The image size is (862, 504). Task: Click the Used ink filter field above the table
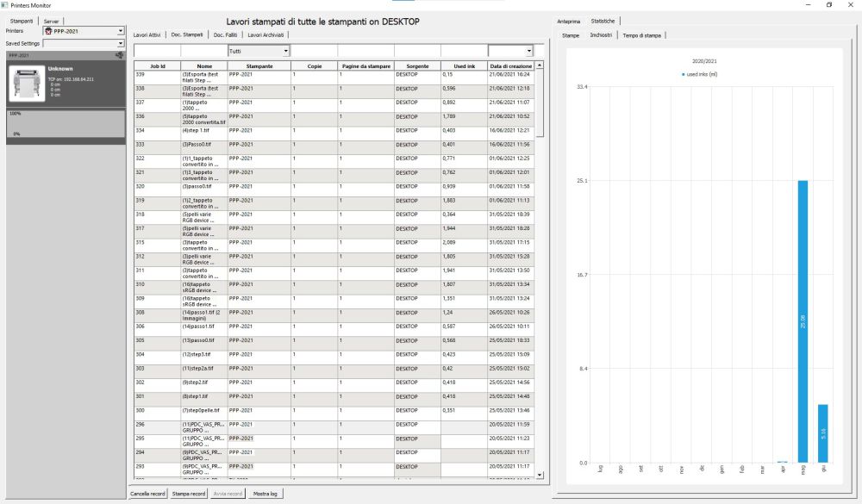(464, 51)
